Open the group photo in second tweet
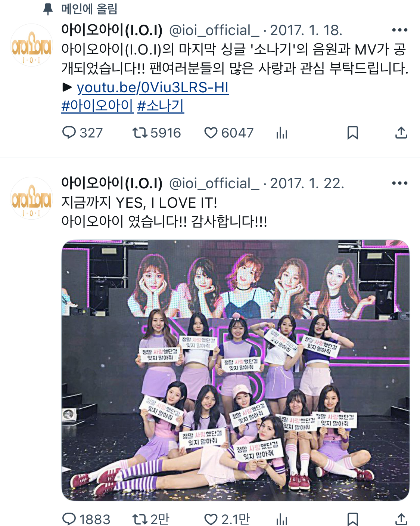Screen dimensions: 420x526 tap(235, 370)
